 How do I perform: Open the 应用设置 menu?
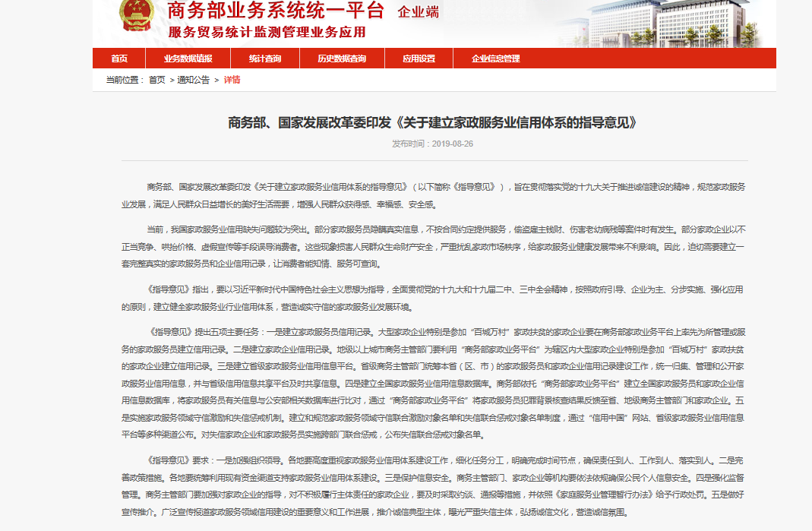419,58
